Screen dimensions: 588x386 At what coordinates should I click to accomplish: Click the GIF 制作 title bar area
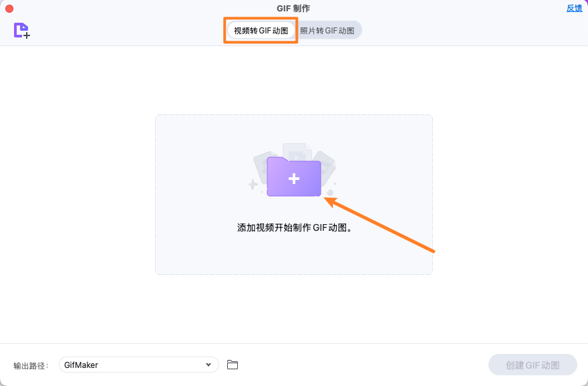[x=294, y=7]
